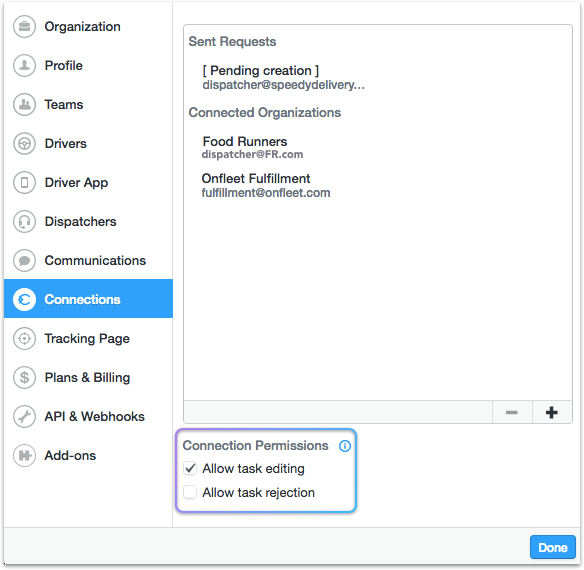The image size is (584, 570).
Task: Click the Communications chat bubble icon
Action: coord(24,260)
